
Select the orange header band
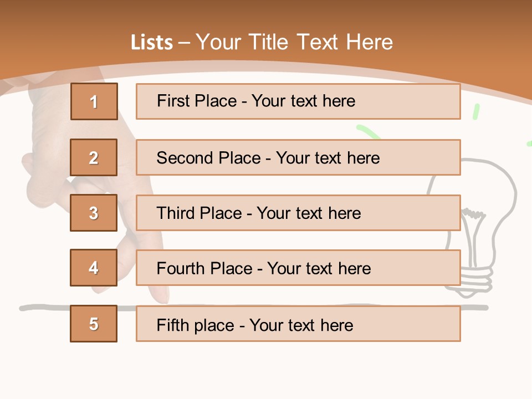[266, 22]
